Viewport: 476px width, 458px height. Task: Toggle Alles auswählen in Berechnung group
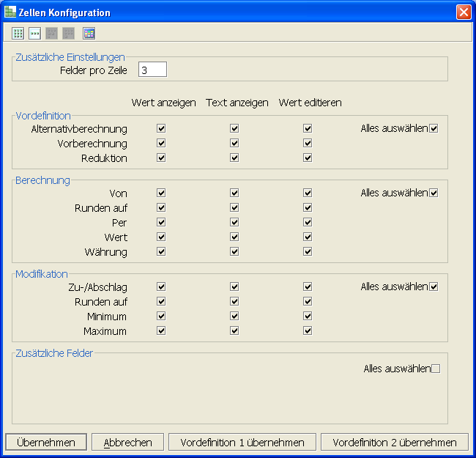point(434,193)
